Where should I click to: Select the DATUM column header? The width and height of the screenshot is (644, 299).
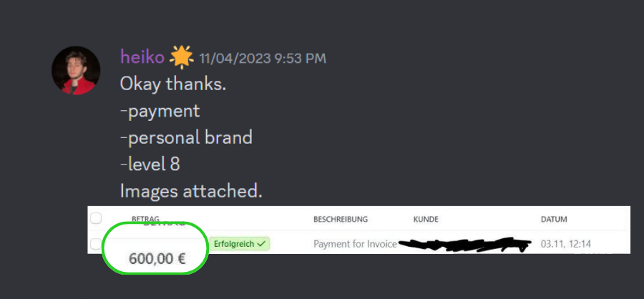pyautogui.click(x=554, y=220)
